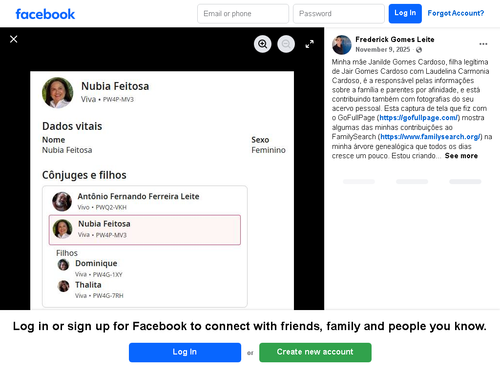Close the photo viewer with X icon

14,39
